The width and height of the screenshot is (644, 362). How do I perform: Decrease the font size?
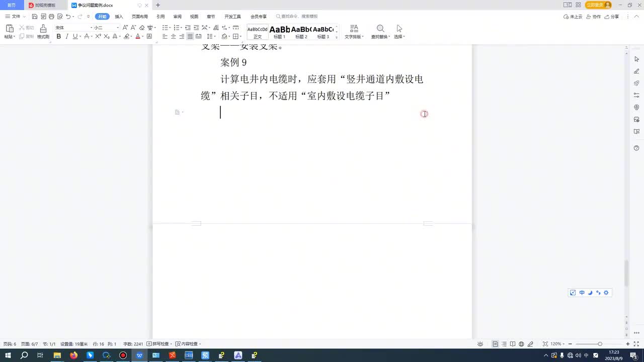pyautogui.click(x=133, y=28)
